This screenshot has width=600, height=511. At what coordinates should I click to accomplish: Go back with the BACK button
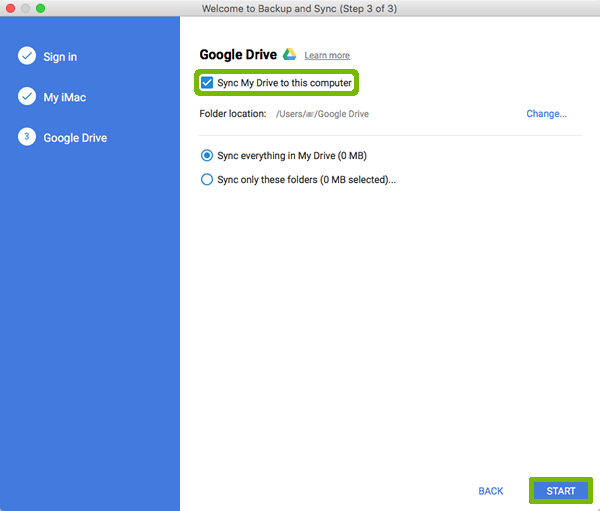click(x=491, y=491)
